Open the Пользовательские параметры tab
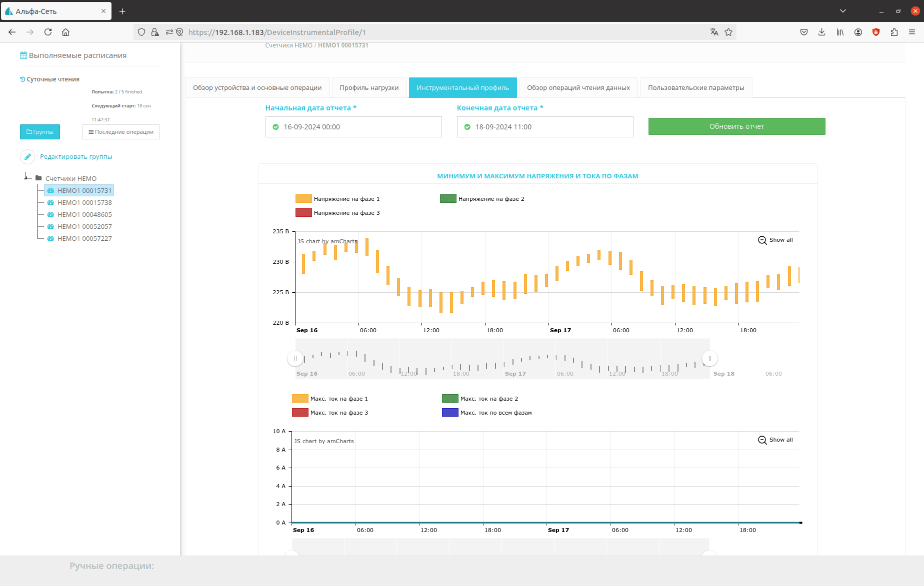The image size is (924, 586). (696, 87)
